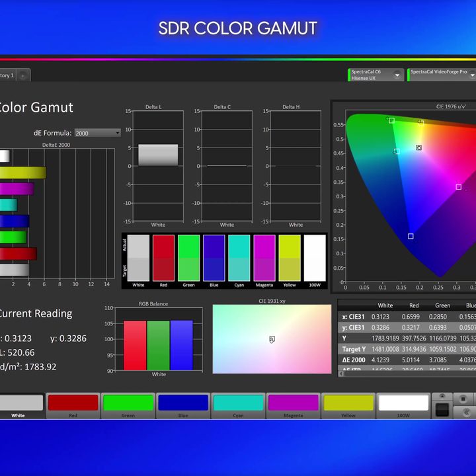
Task: Click the cyan marker on CIE 1976 chart
Action: [397, 151]
